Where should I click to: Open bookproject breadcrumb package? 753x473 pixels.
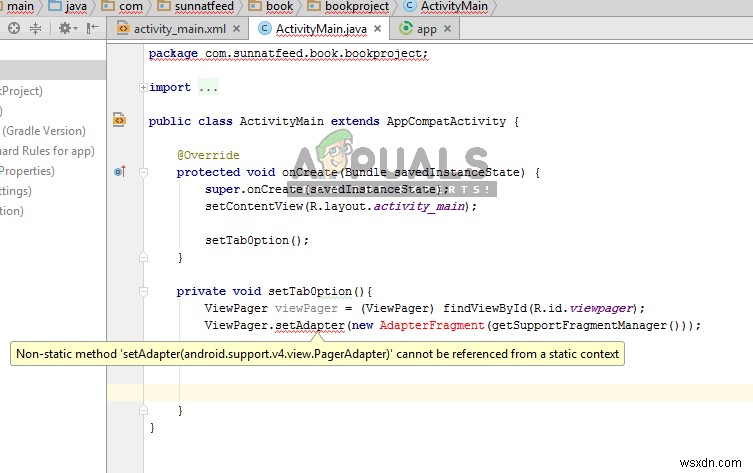[x=348, y=6]
